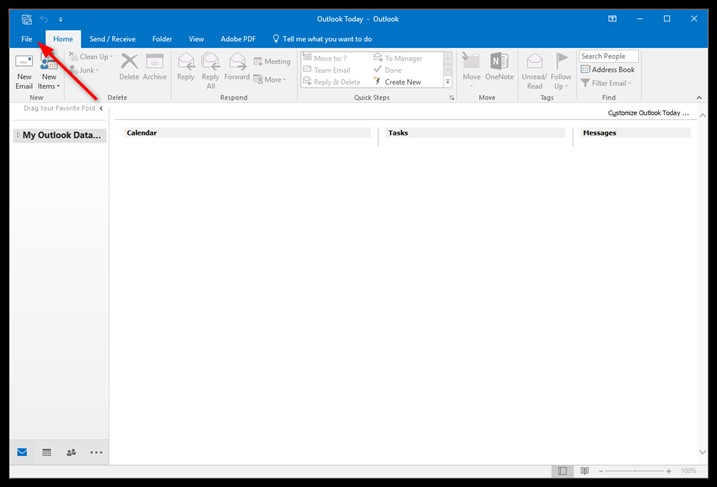Switch to the Home ribbon tab
Viewport: 717px width, 487px height.
tap(63, 39)
